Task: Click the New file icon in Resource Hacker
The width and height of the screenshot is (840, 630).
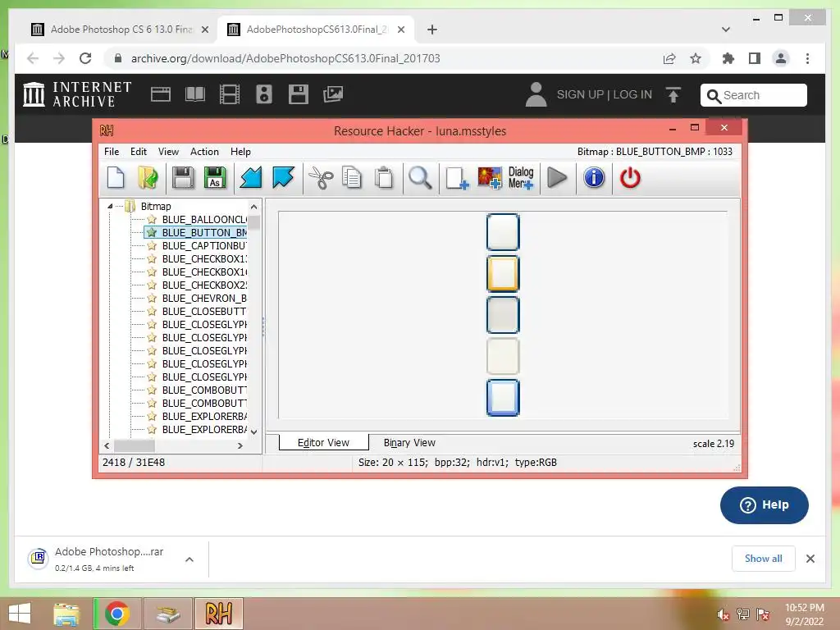Action: point(116,178)
